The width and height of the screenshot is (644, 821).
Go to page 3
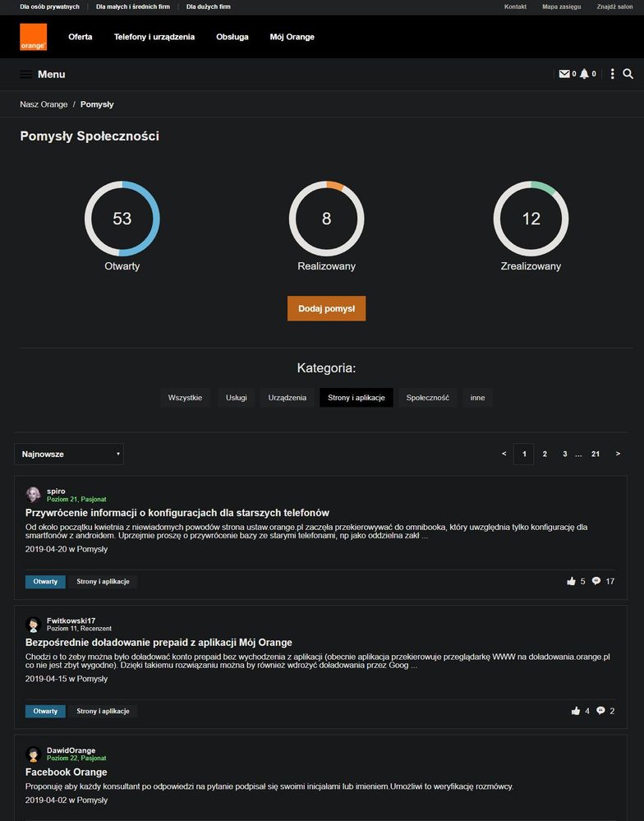[565, 454]
